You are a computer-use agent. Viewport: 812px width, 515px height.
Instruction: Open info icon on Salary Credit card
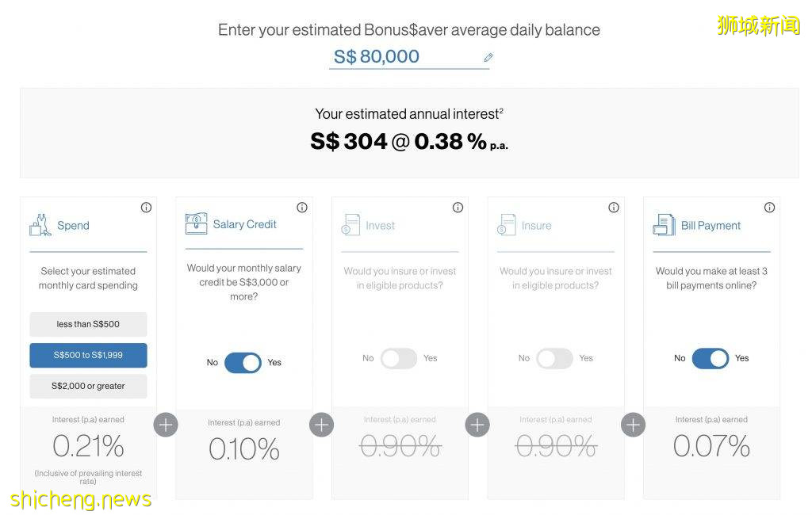(x=302, y=208)
